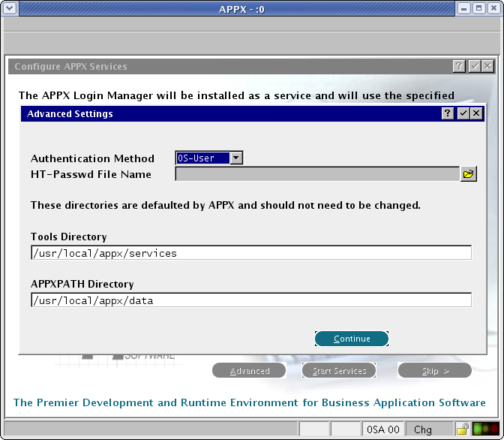
Task: Open the window menu arrow in APPX title bar
Action: (10, 9)
